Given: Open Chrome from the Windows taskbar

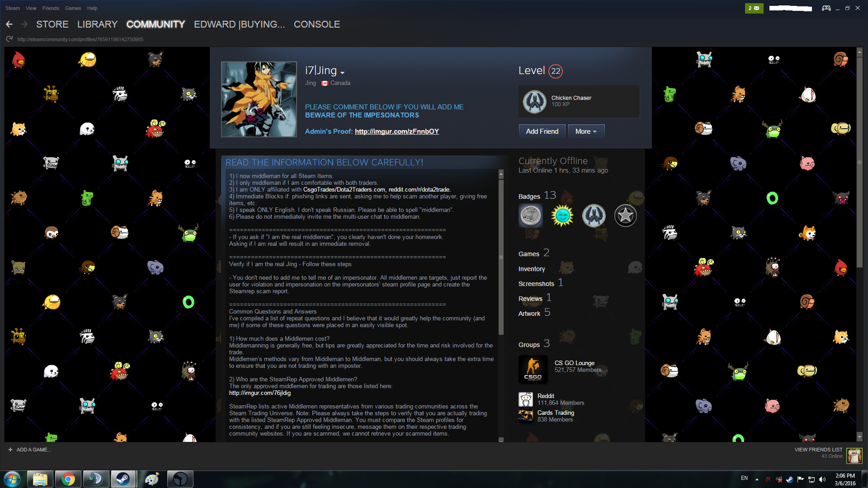Looking at the screenshot, I should point(68,479).
